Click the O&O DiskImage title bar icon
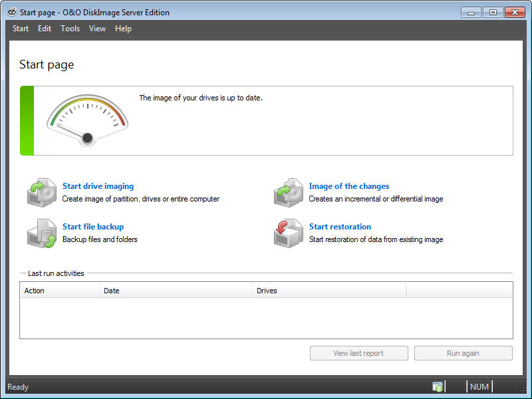This screenshot has width=532, height=399. point(12,12)
